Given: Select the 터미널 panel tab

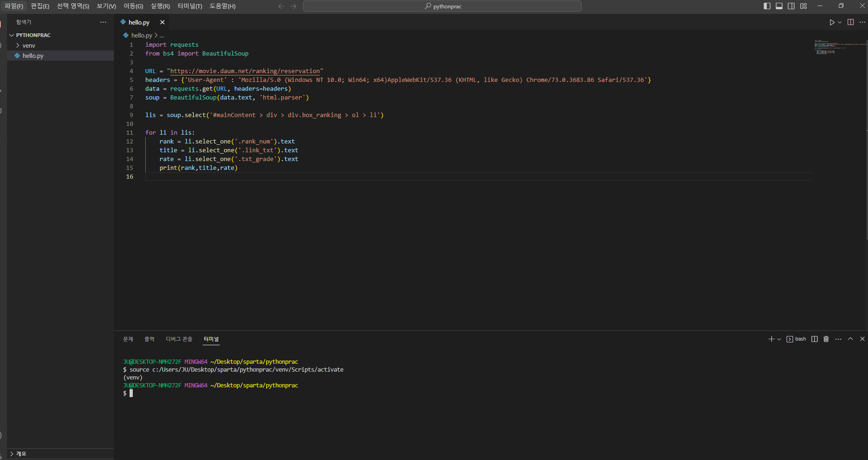Looking at the screenshot, I should pyautogui.click(x=211, y=339).
